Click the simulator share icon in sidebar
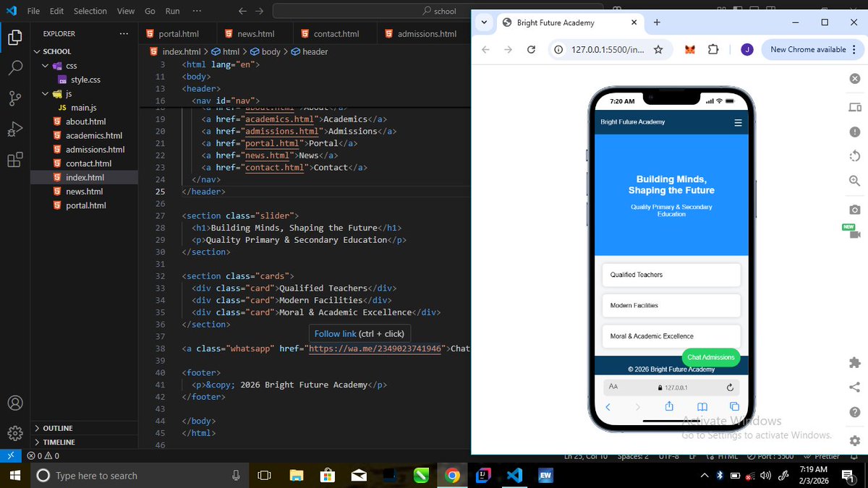Image resolution: width=868 pixels, height=488 pixels. tap(854, 387)
